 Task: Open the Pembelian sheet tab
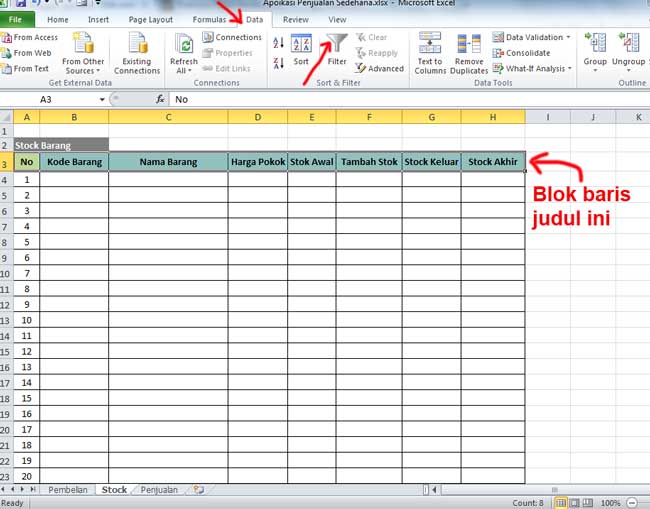68,490
